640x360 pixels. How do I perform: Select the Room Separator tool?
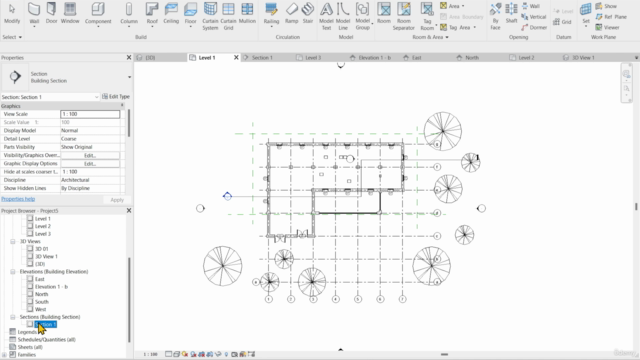coord(404,16)
